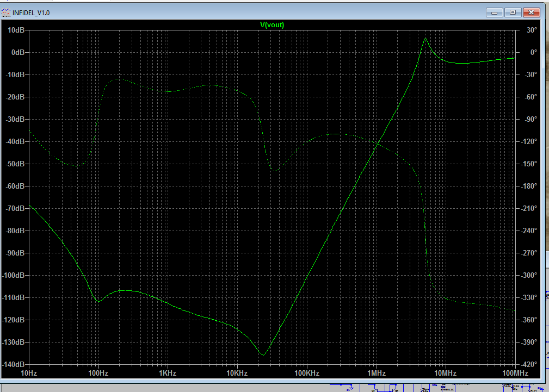Click the -90dB magnitude axis label
The image size is (549, 392).
[15, 253]
